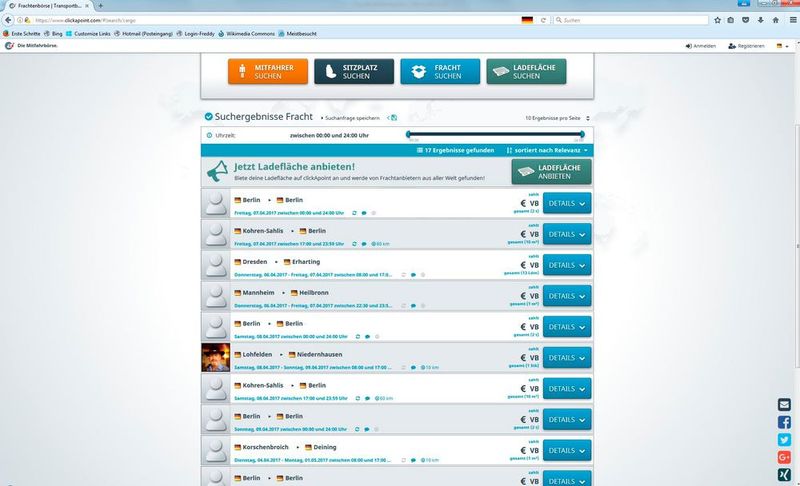
Task: Bookmark this page with the star icon
Action: (x=717, y=20)
